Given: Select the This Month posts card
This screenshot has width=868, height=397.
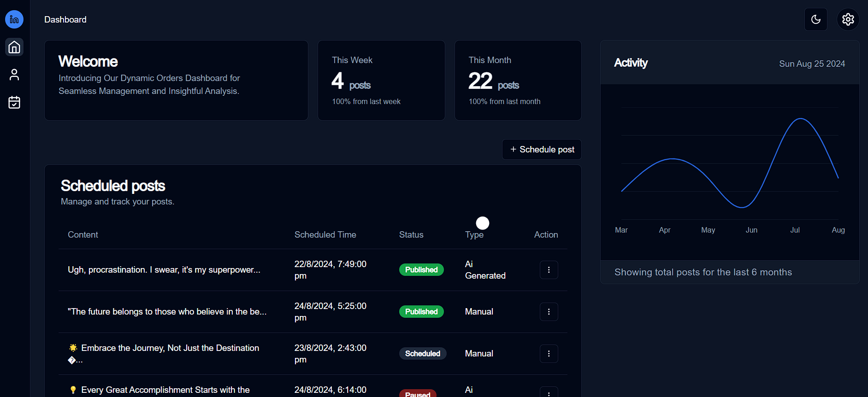Looking at the screenshot, I should (518, 81).
